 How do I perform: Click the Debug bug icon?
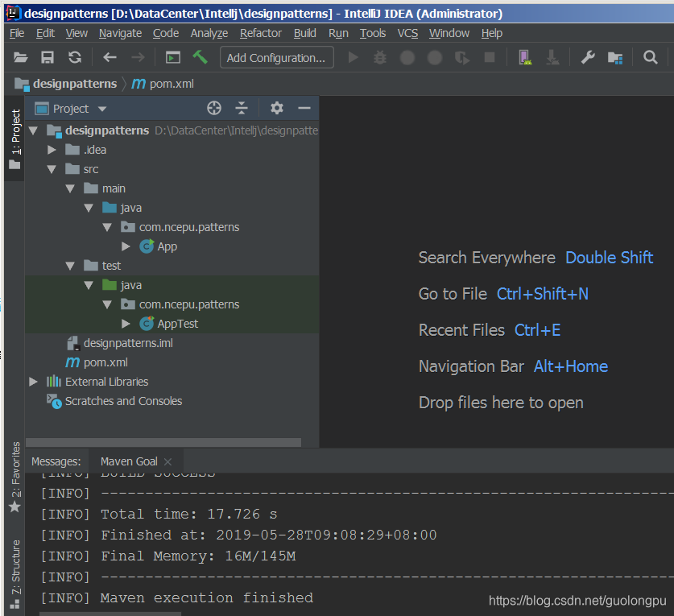tap(380, 57)
